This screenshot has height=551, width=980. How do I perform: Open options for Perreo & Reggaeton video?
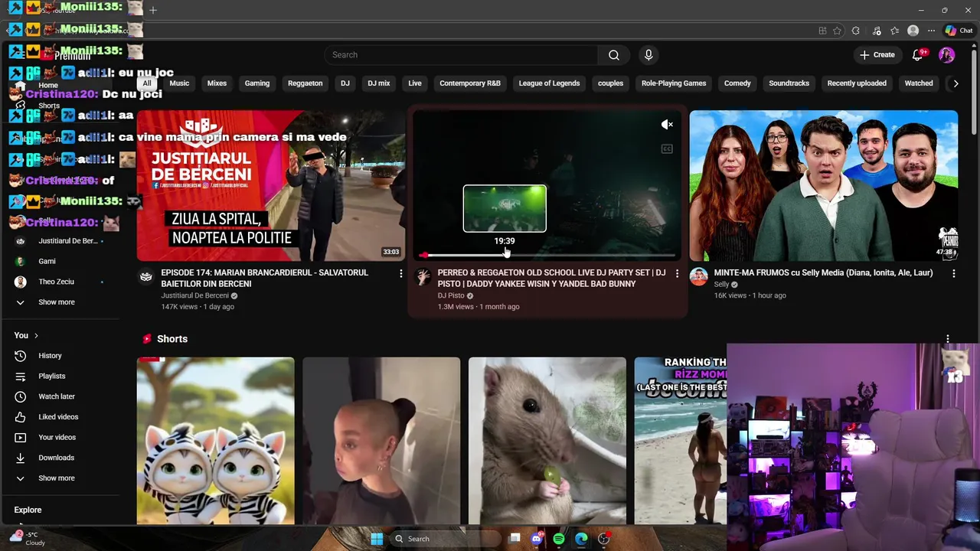click(677, 273)
